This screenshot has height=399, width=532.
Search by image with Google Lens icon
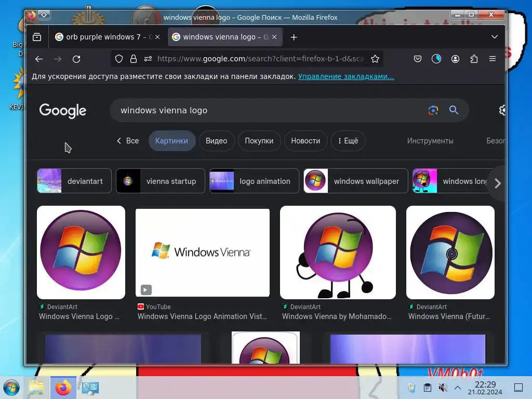[x=433, y=110]
